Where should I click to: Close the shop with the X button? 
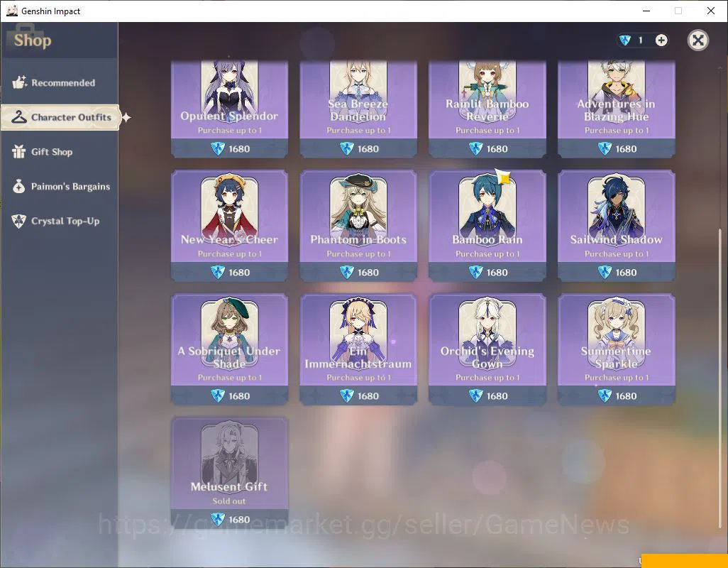pyautogui.click(x=697, y=40)
